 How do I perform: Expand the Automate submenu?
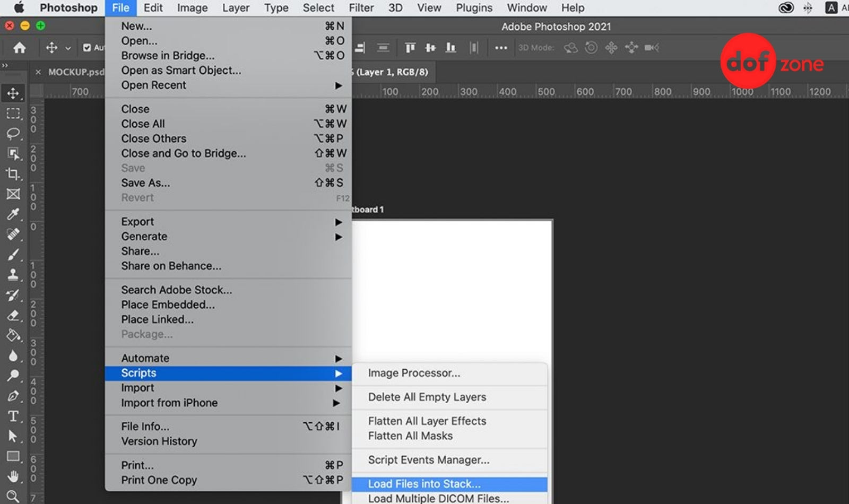[x=228, y=358]
